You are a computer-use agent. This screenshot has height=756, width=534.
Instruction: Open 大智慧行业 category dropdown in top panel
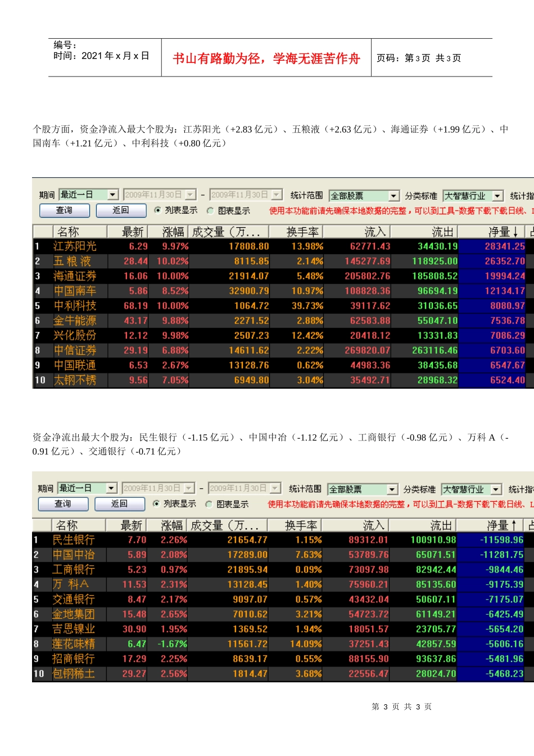pos(498,196)
